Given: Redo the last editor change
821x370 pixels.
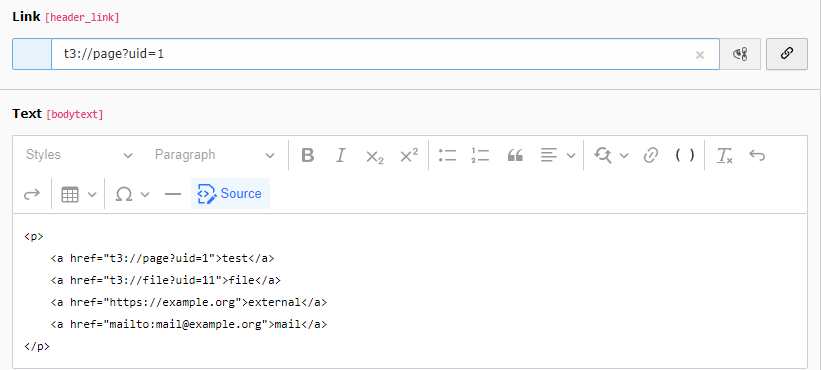Looking at the screenshot, I should 32,194.
